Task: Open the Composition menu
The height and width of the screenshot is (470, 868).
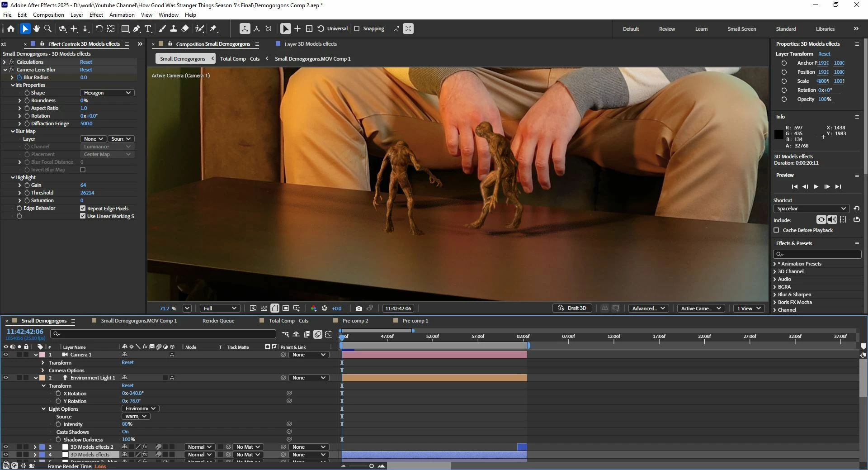Action: [48, 15]
